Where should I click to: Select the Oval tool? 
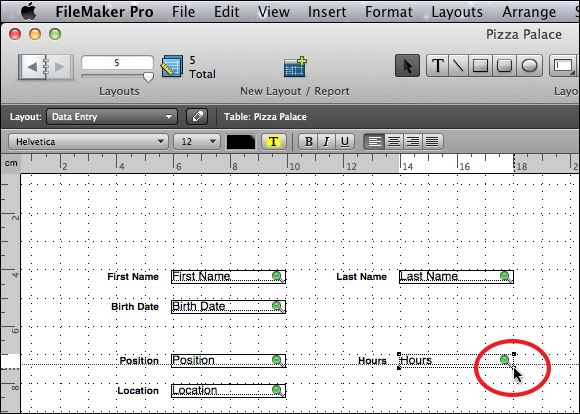click(x=529, y=66)
